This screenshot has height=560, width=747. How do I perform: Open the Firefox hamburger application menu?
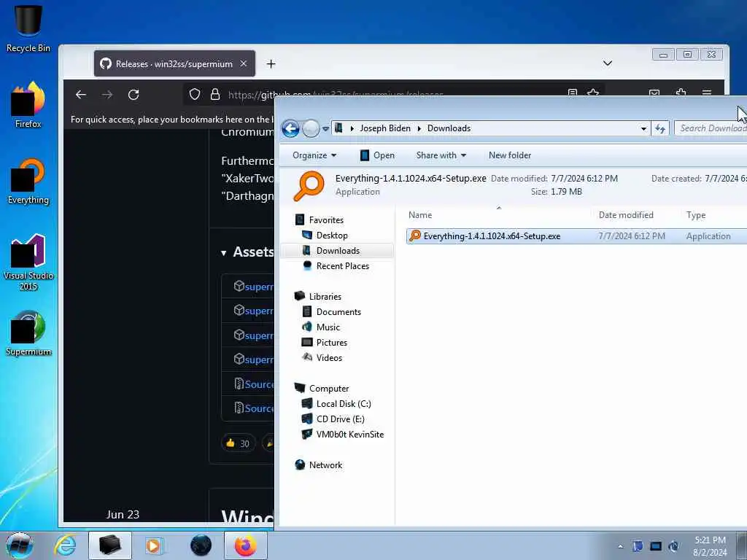point(707,93)
